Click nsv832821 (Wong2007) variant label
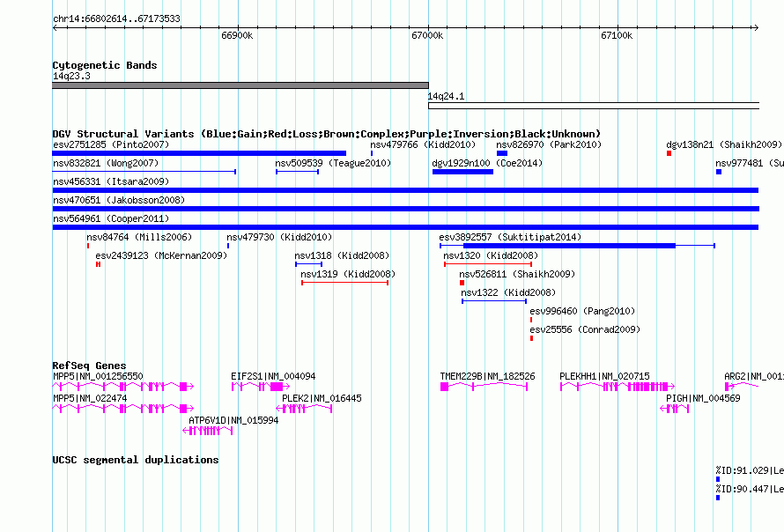Screen dimensions: 784x532 106,163
